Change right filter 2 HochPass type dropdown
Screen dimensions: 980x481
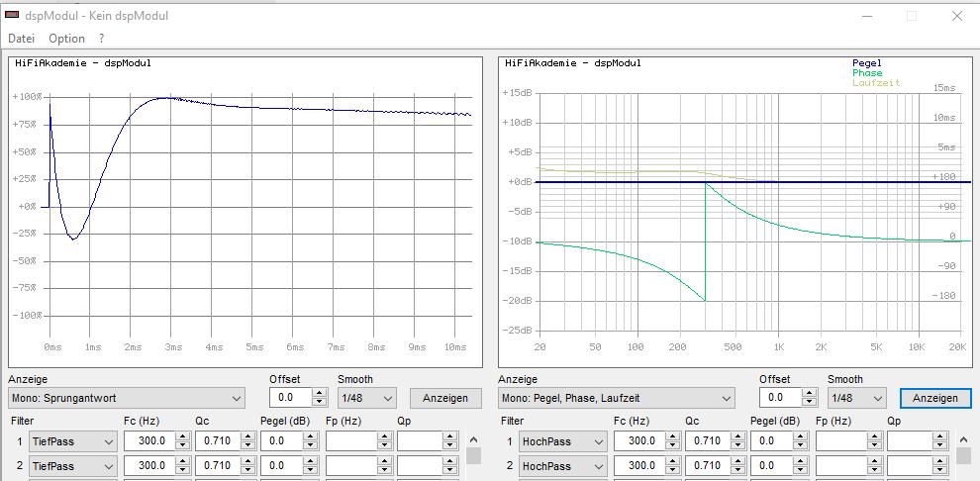(x=562, y=466)
